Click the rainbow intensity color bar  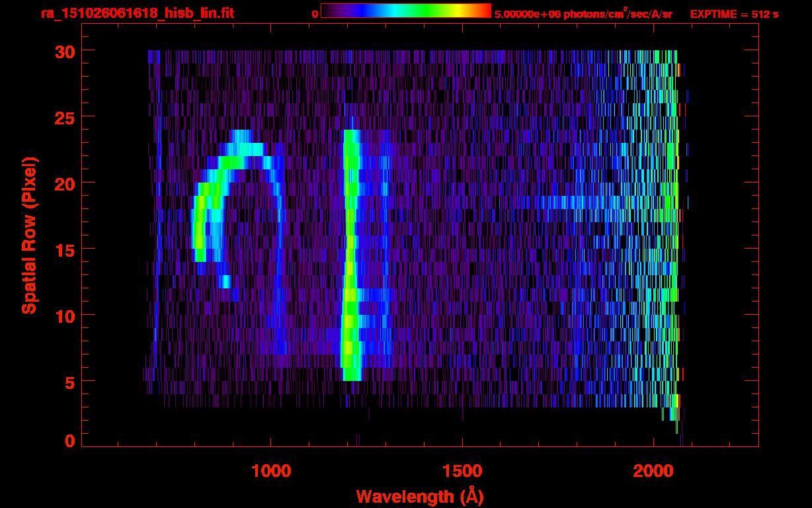(x=406, y=11)
